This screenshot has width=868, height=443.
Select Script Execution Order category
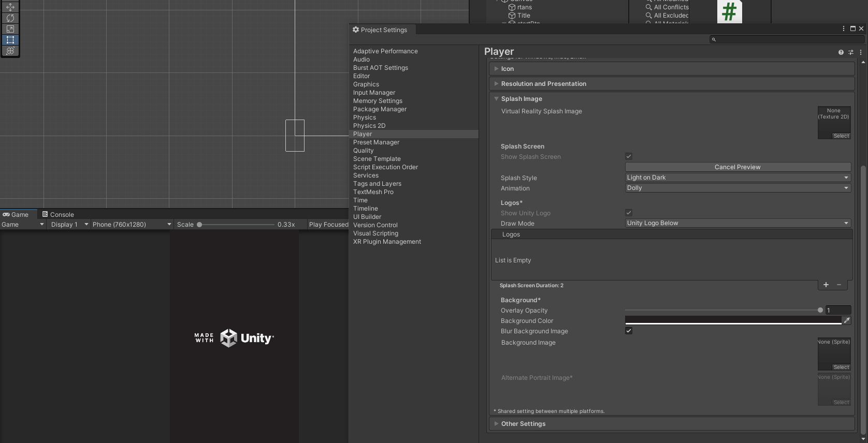point(385,167)
